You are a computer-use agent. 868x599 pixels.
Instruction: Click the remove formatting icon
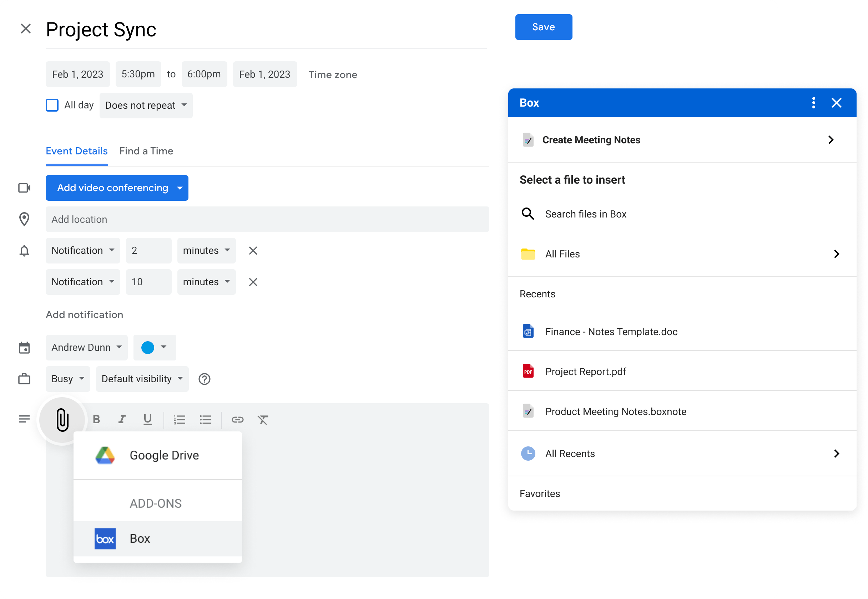coord(263,420)
